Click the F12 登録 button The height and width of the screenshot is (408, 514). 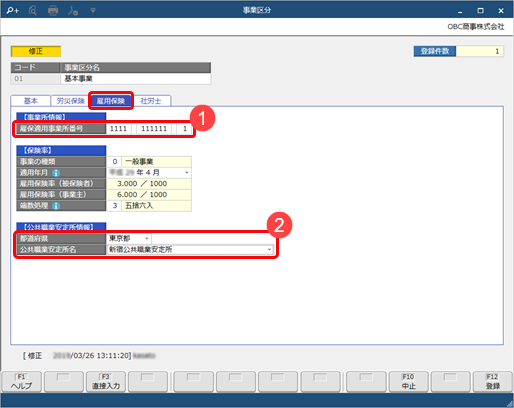click(x=492, y=382)
